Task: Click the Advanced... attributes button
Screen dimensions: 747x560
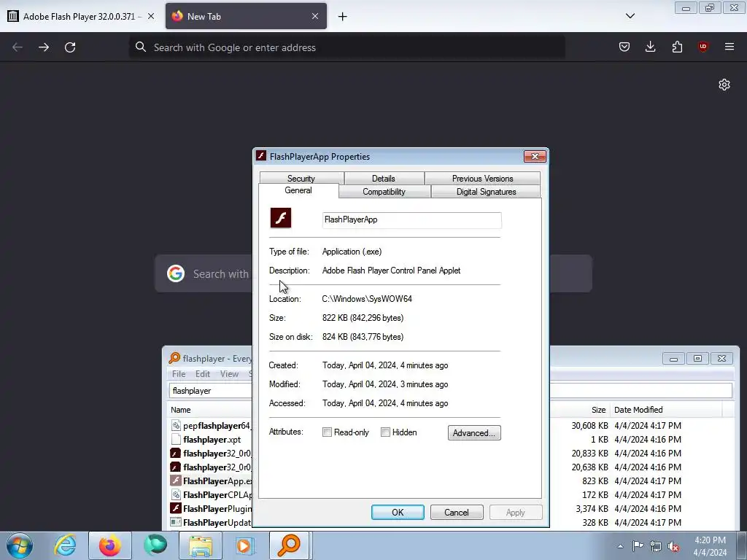Action: tap(474, 433)
